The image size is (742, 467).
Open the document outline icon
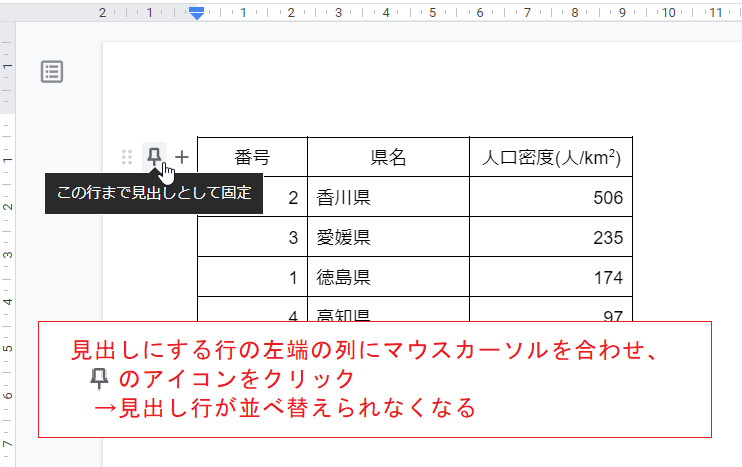pyautogui.click(x=52, y=72)
